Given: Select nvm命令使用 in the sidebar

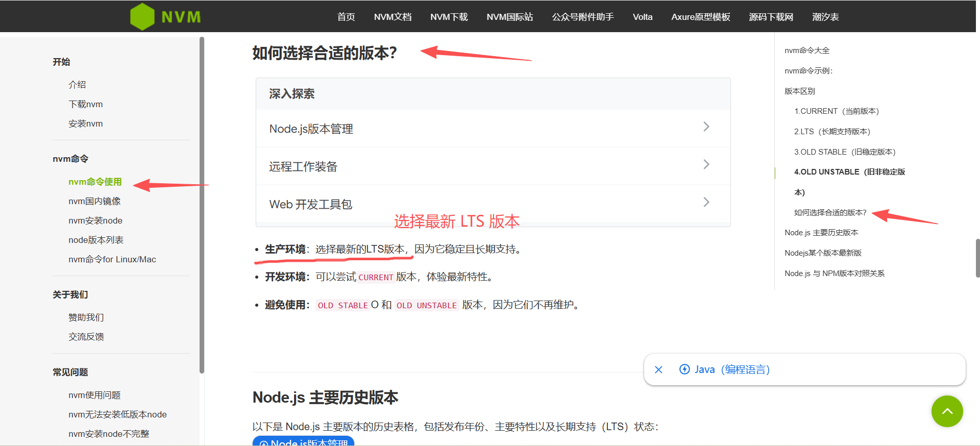Looking at the screenshot, I should [95, 182].
